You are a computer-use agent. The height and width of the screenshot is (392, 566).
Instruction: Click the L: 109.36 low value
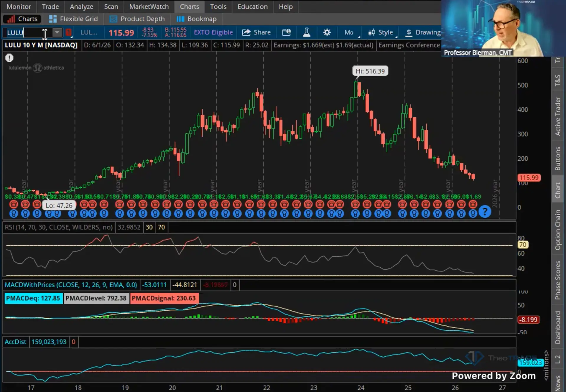pyautogui.click(x=195, y=45)
